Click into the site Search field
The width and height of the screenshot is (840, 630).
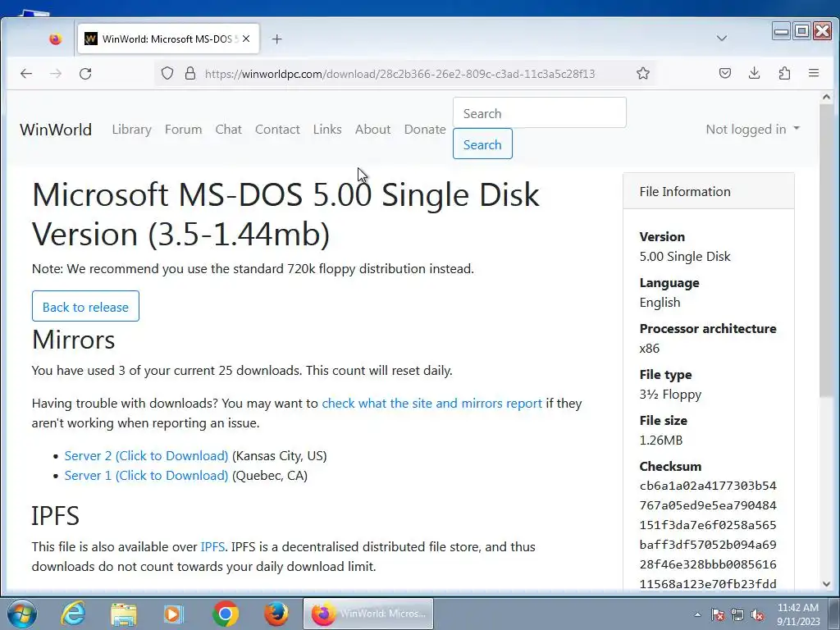pyautogui.click(x=540, y=113)
